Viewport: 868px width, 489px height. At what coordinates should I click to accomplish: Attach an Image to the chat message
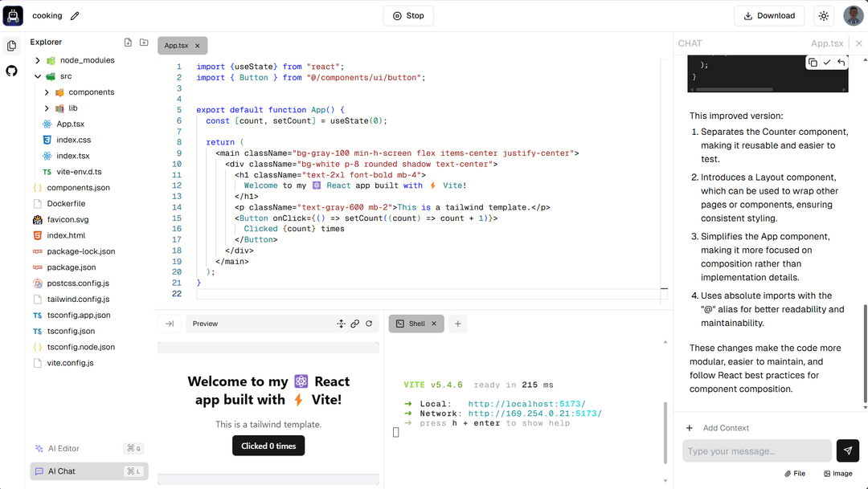click(838, 473)
